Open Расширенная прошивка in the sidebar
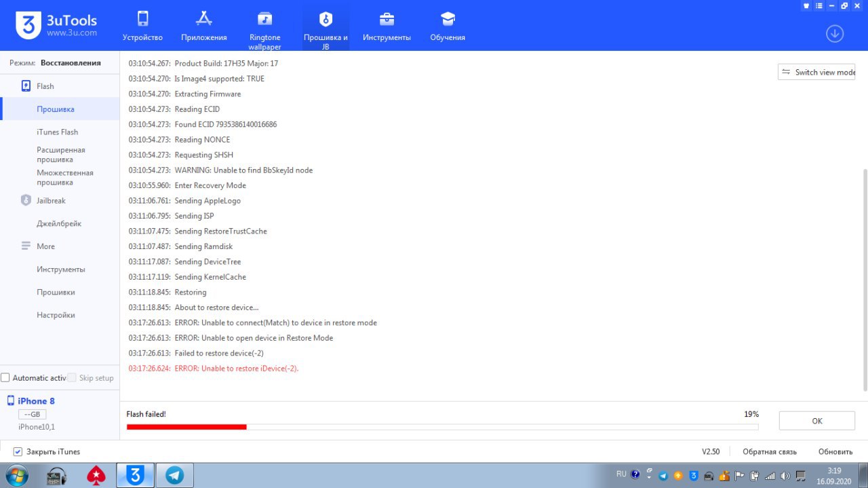The width and height of the screenshot is (868, 488). (x=60, y=155)
